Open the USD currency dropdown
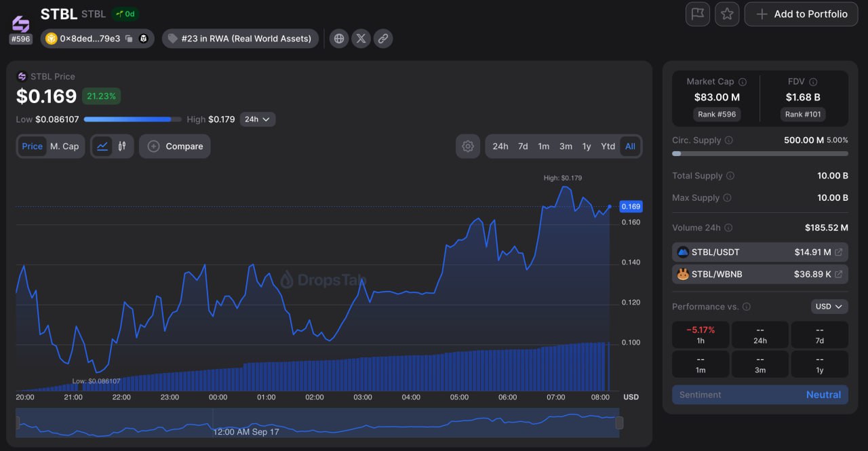Viewport: 868px width, 451px height. click(x=829, y=307)
